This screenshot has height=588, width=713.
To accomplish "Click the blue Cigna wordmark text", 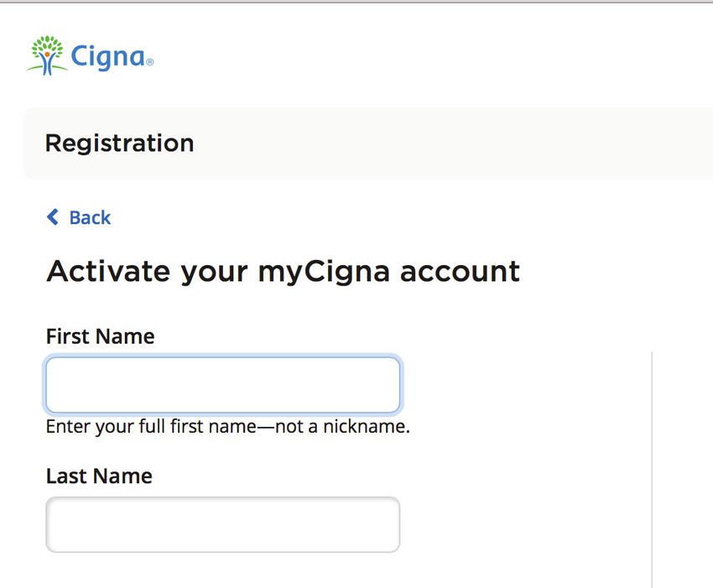I will coord(107,57).
